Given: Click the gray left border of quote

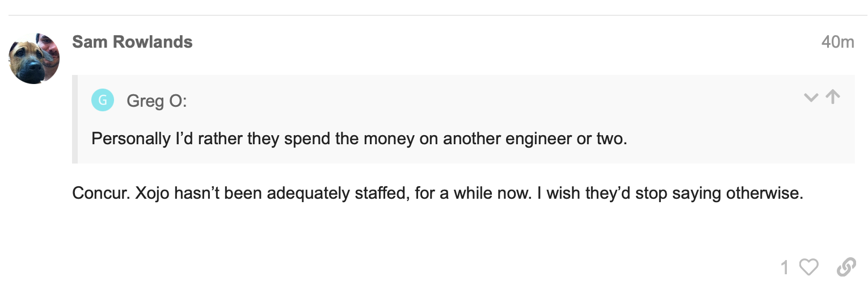Looking at the screenshot, I should 75,119.
